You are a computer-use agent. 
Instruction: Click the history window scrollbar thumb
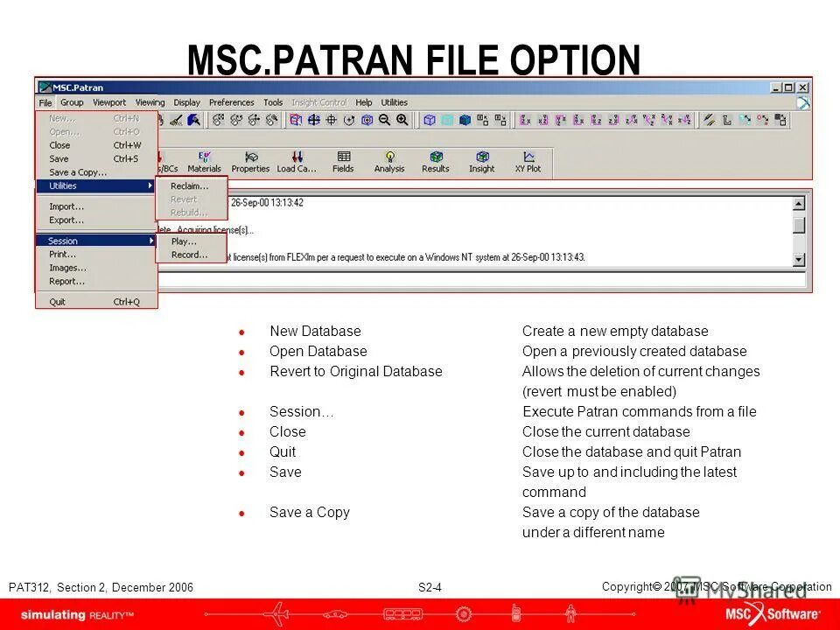tap(798, 225)
